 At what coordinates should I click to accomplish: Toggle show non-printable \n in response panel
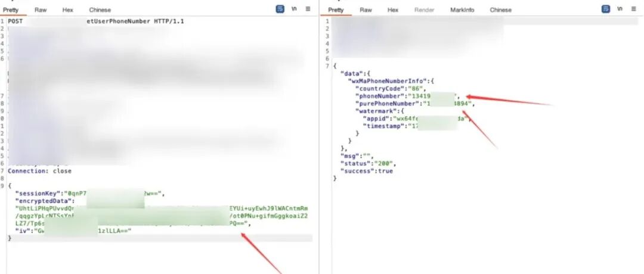[x=620, y=8]
